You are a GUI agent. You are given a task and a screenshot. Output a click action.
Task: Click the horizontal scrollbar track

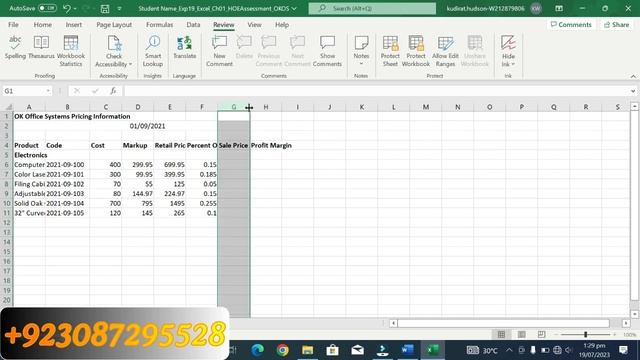(503, 323)
